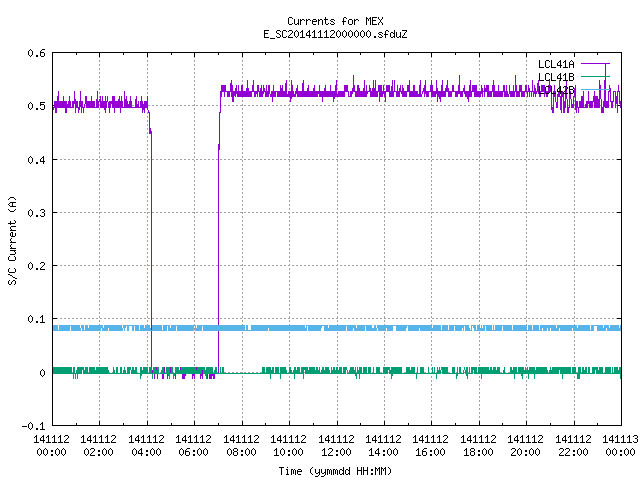Click the 0.6 y-axis tick label
Image resolution: width=640 pixels, height=480 pixels.
pos(36,53)
